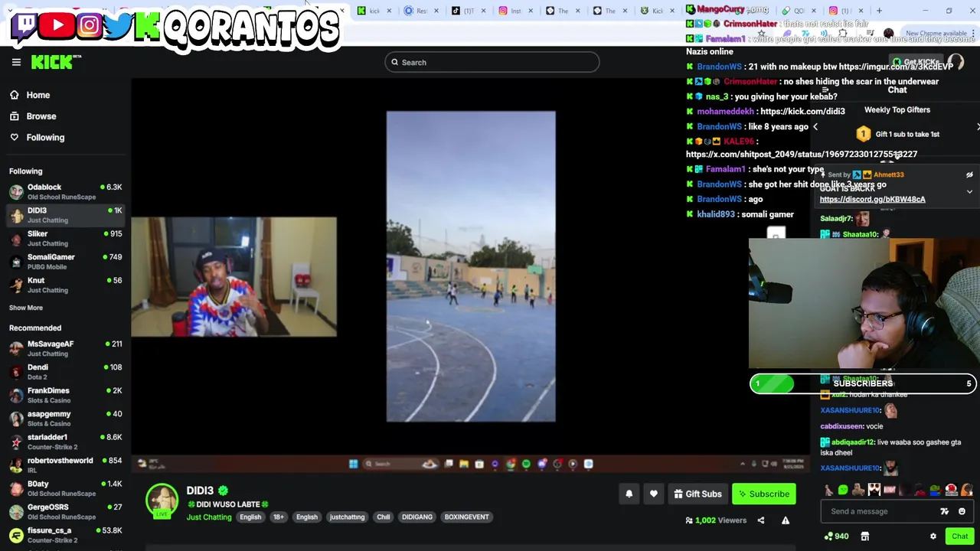Click the search input field
980x551 pixels.
point(492,63)
